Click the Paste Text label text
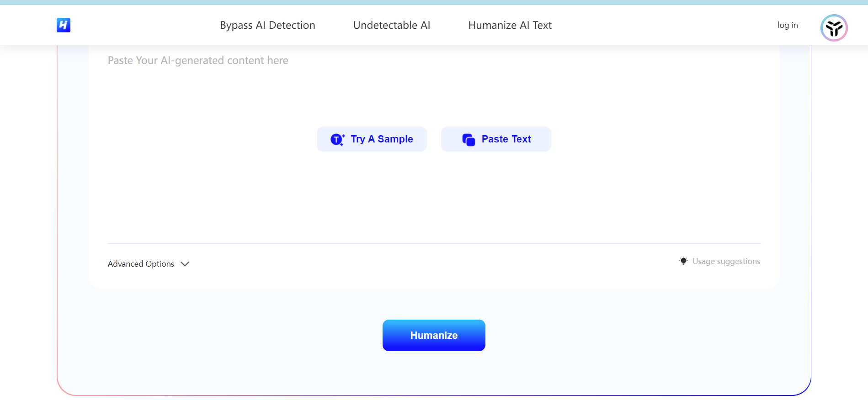 click(x=506, y=139)
